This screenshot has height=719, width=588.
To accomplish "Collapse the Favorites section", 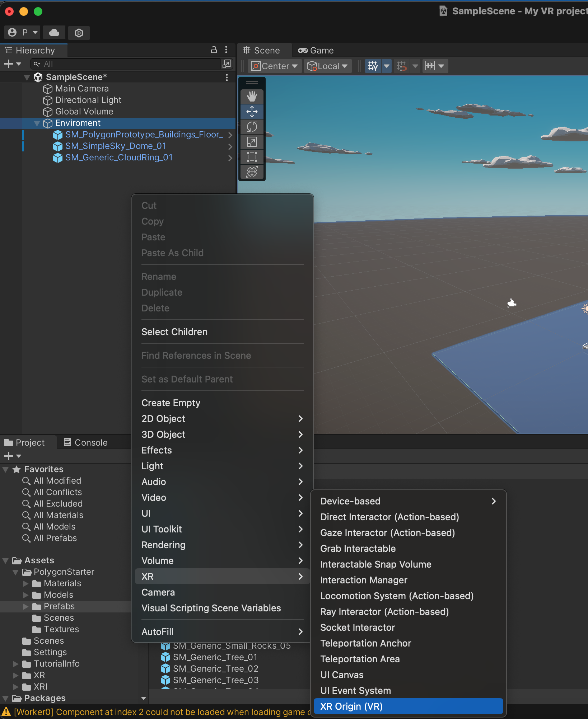I will tap(5, 469).
